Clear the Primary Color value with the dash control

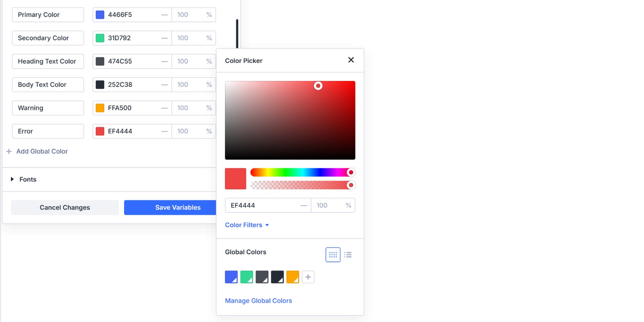pyautogui.click(x=164, y=15)
